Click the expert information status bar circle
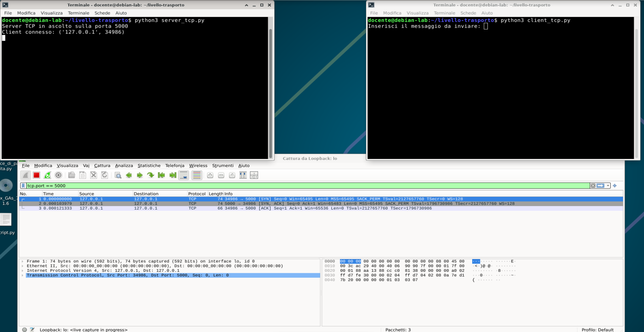This screenshot has height=332, width=644. pos(24,330)
